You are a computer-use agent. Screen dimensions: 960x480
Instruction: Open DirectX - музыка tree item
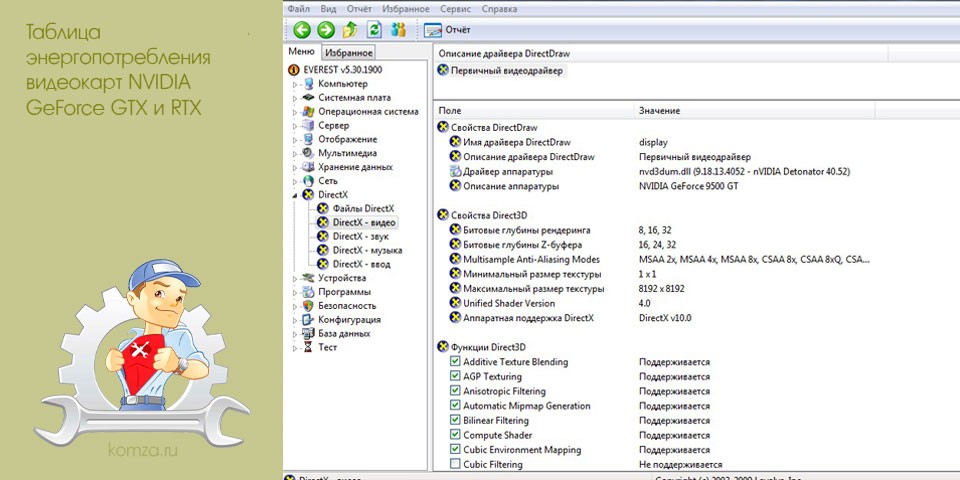tap(359, 250)
